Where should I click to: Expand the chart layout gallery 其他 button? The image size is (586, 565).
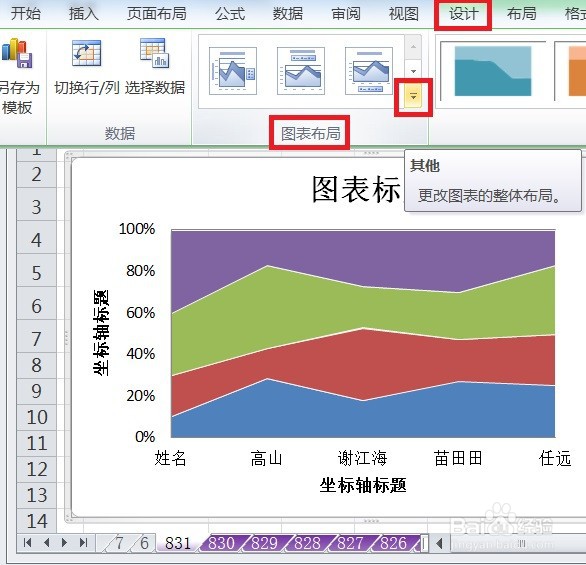pos(413,96)
